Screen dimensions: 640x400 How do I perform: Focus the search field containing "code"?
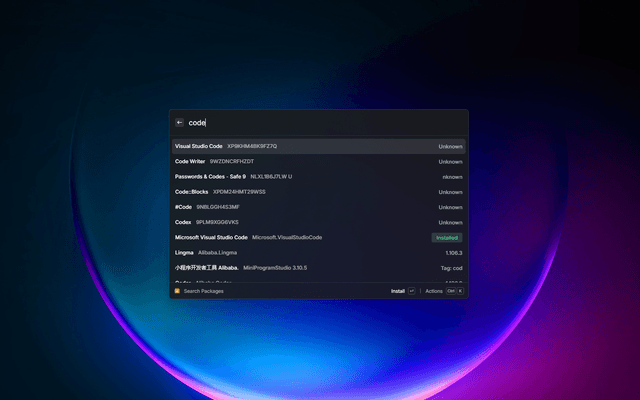300,123
